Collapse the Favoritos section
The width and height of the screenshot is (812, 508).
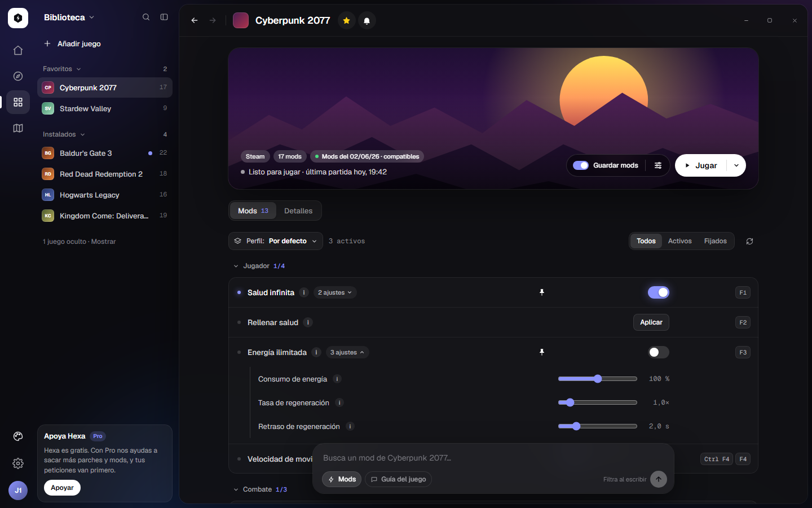click(x=62, y=69)
